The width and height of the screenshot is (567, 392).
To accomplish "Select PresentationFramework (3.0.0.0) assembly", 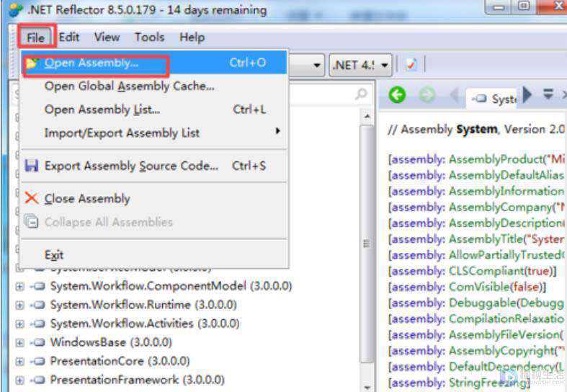I will tap(138, 380).
